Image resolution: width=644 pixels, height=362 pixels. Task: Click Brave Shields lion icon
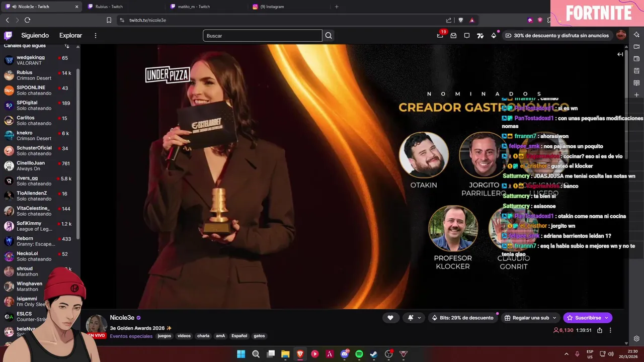[460, 20]
